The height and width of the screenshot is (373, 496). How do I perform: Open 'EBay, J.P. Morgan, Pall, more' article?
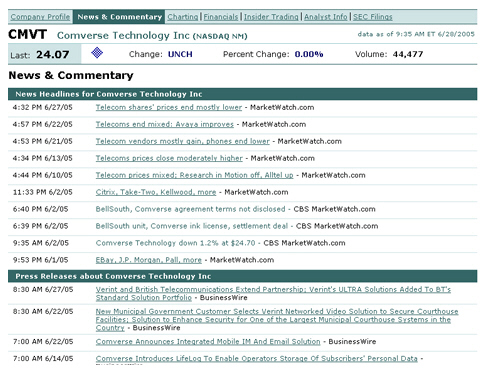coord(149,260)
